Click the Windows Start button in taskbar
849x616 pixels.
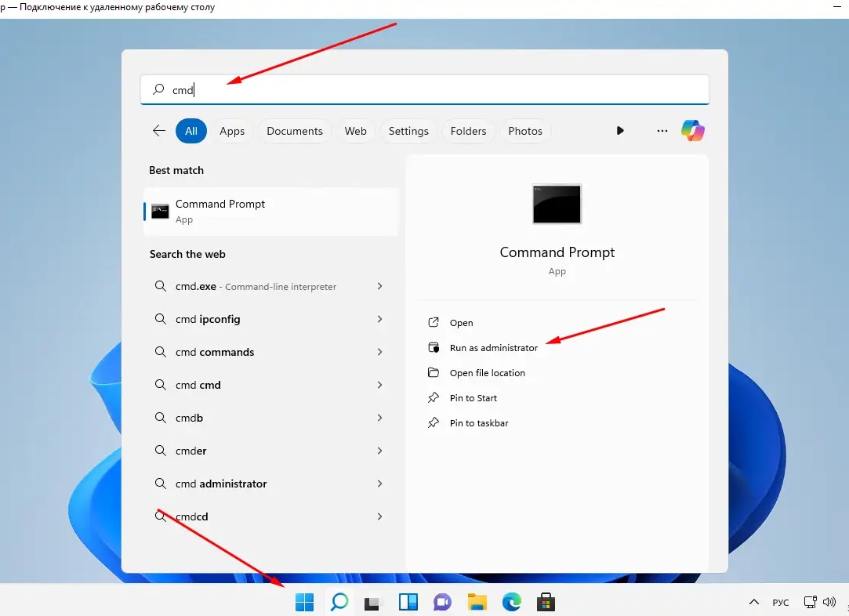point(304,601)
